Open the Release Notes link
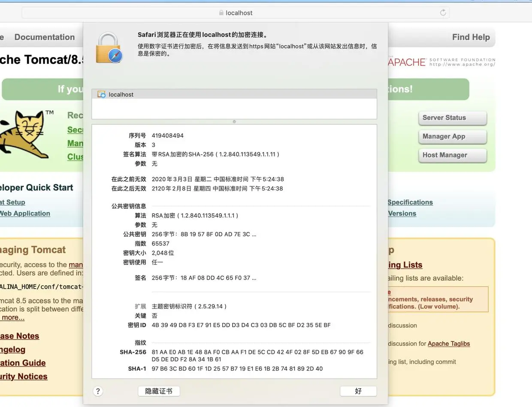This screenshot has height=407, width=532. 19,336
